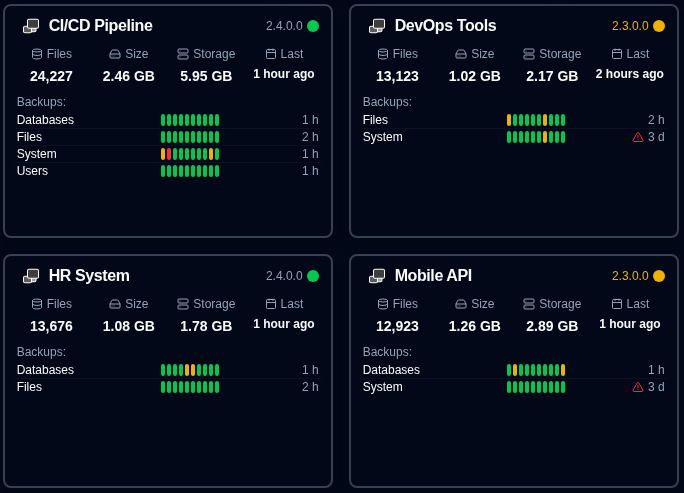Click the yellow status dot on DevOps Tools
Viewport: 684px width, 493px height.
[x=659, y=26]
